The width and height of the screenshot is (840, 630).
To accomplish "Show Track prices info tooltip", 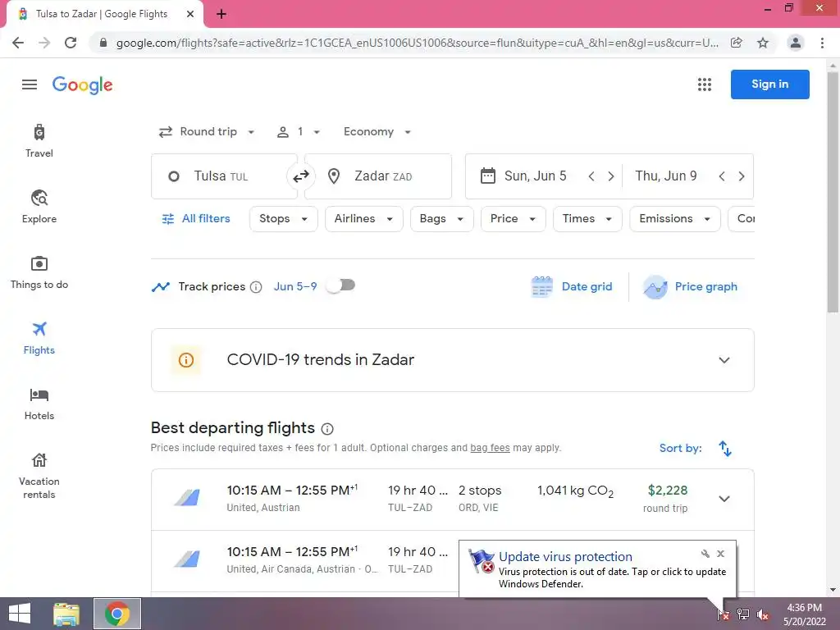I will 256,287.
